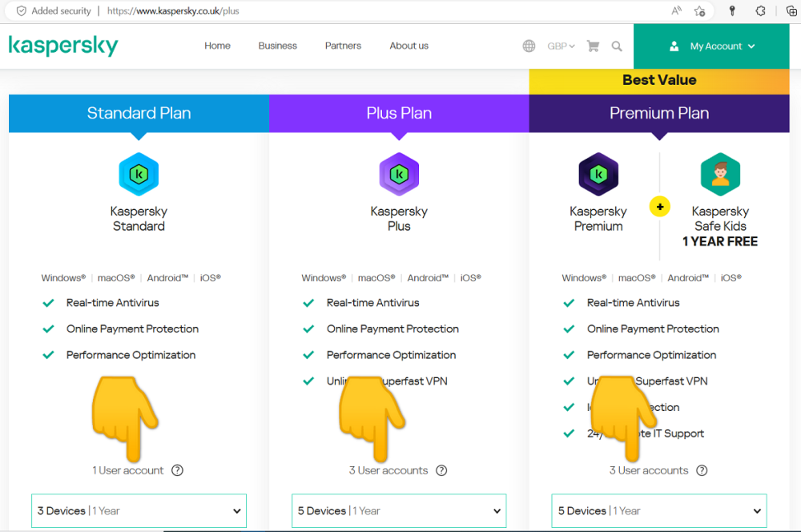Open Plus Plan devices dropdown

(x=399, y=511)
